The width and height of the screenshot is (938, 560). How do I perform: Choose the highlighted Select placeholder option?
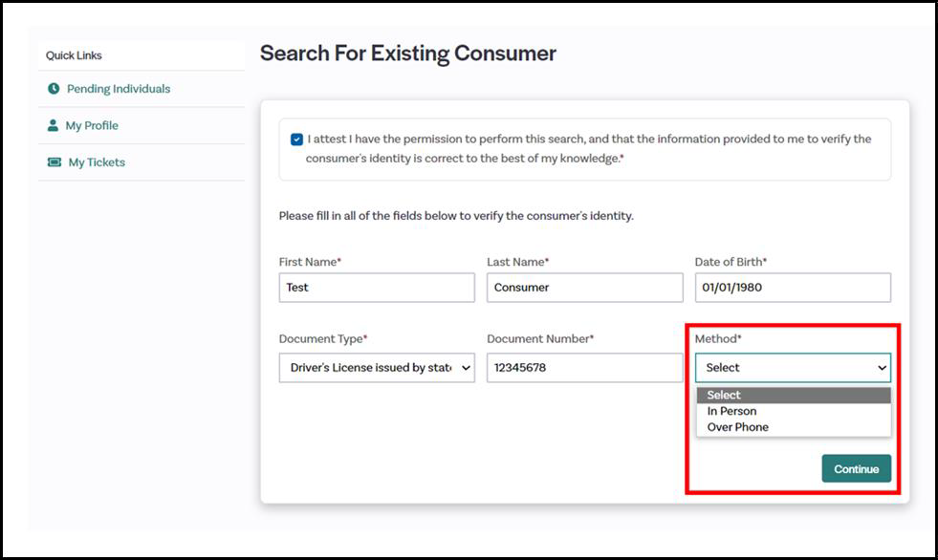(x=724, y=395)
